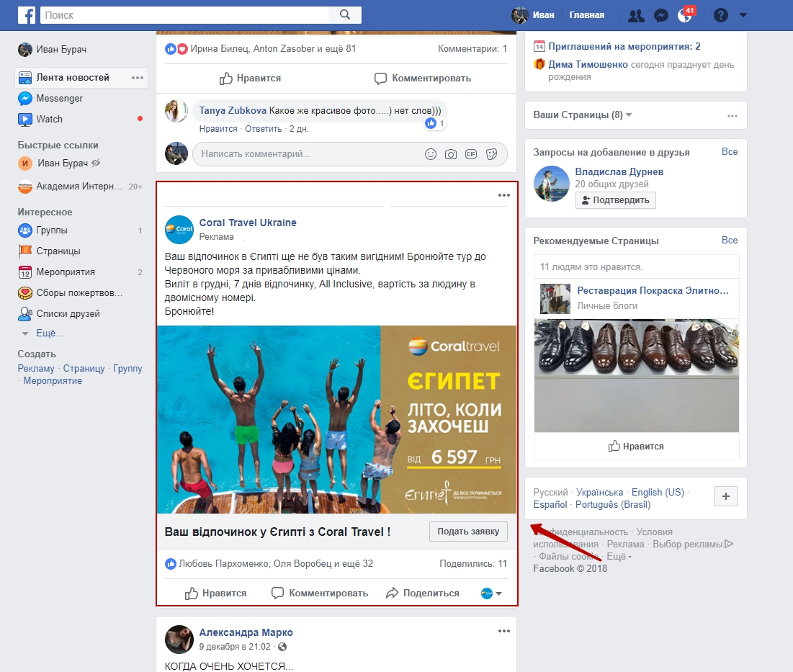Open Группы in left sidebar
This screenshot has width=793, height=672.
click(x=52, y=230)
